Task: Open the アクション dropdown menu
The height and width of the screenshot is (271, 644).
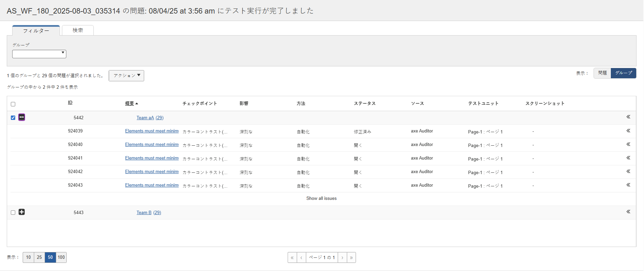Action: coord(126,76)
